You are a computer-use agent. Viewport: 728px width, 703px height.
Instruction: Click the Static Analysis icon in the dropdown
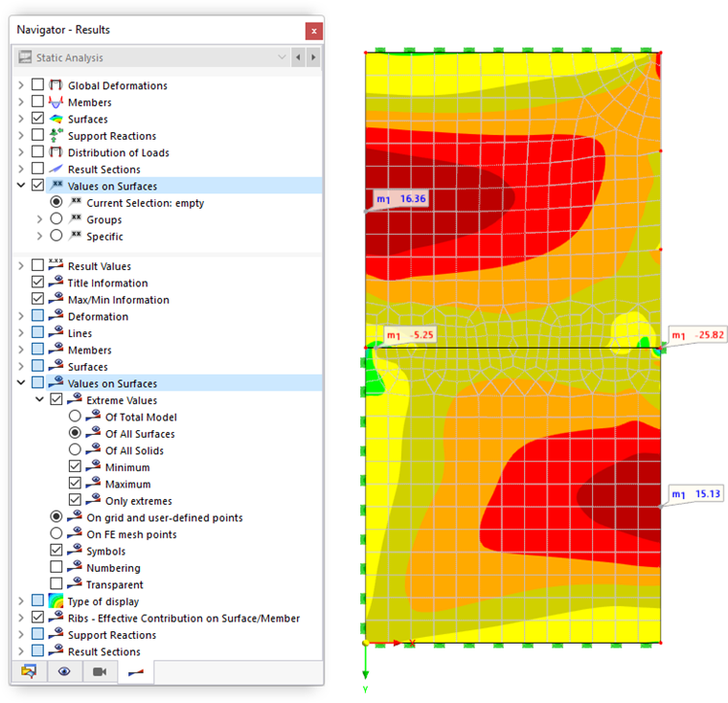point(25,57)
